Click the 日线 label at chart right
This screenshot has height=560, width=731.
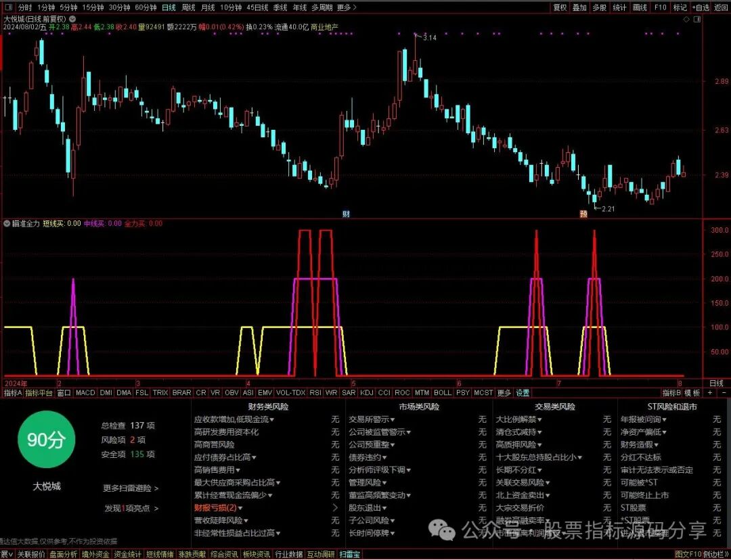(x=716, y=383)
